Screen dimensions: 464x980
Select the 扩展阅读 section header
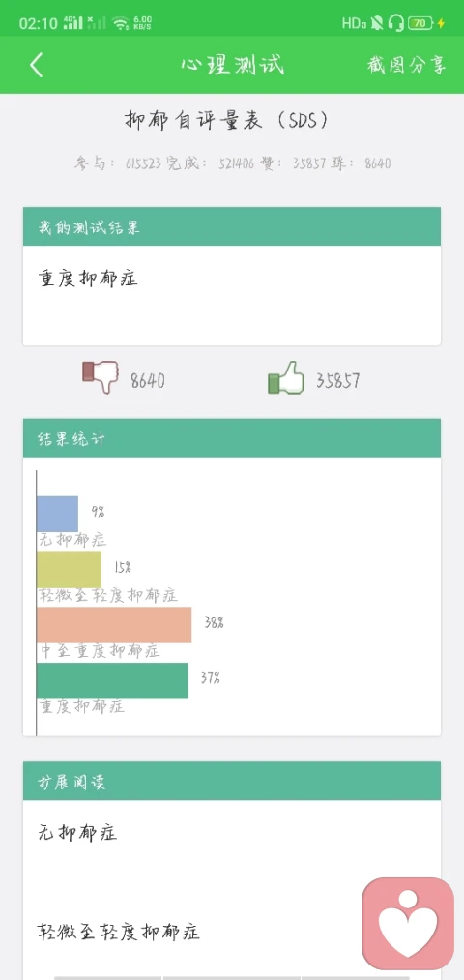coord(232,782)
